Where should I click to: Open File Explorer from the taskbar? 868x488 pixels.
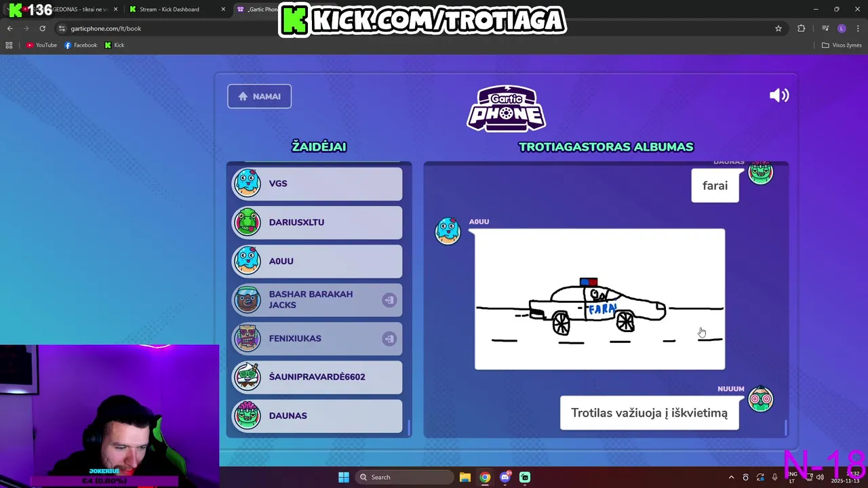tap(465, 477)
